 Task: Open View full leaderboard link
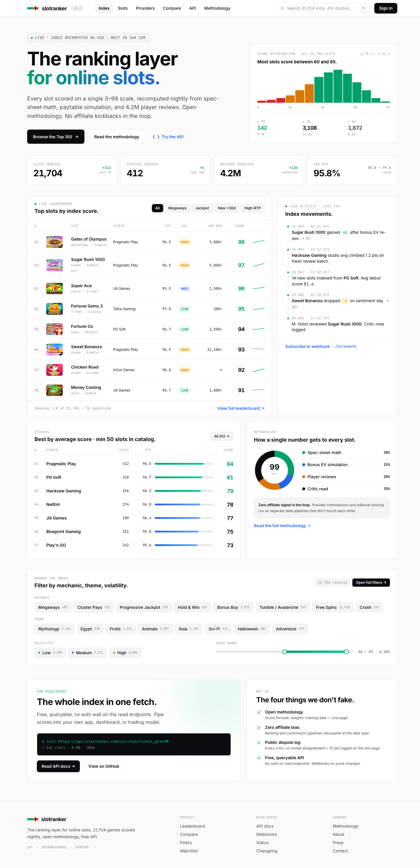click(241, 408)
